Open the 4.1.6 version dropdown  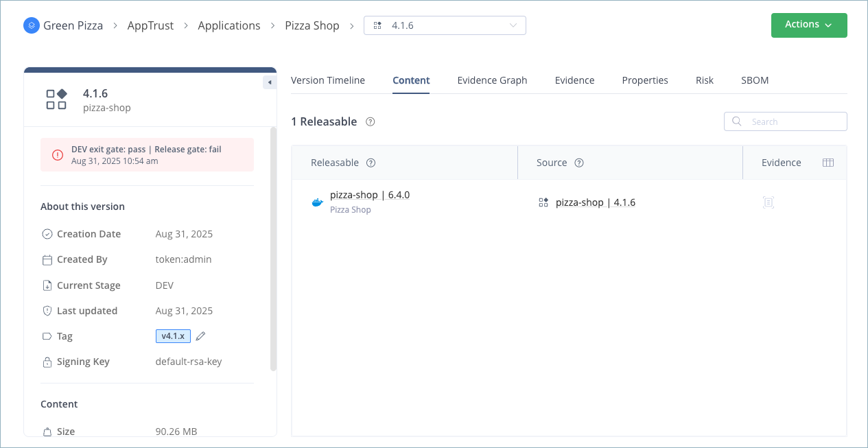445,25
